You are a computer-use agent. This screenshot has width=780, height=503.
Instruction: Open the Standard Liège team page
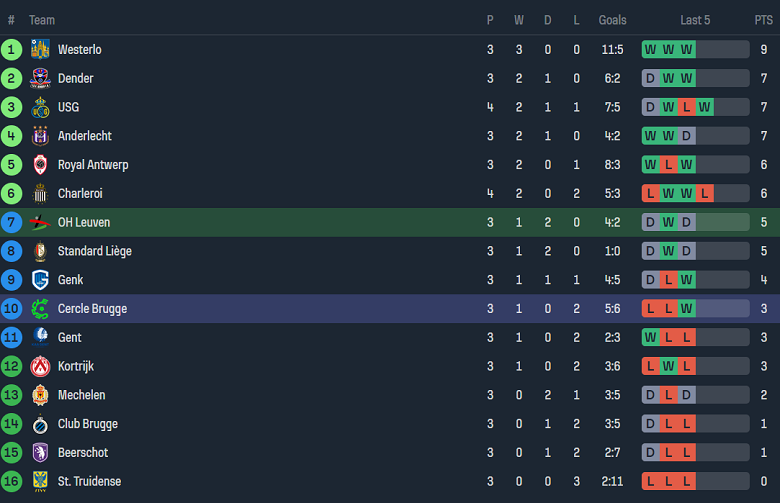[x=94, y=251]
